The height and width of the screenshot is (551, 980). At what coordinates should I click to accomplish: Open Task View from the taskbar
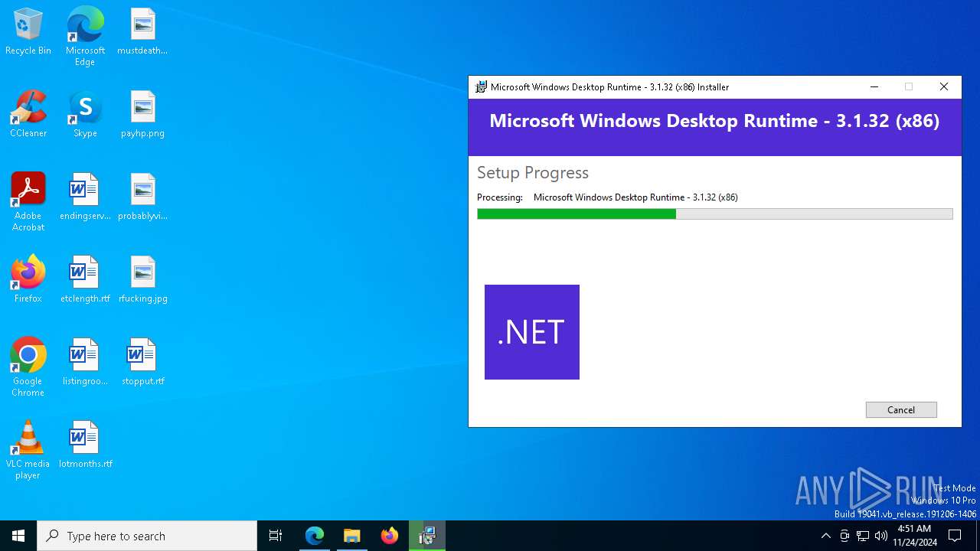[276, 536]
